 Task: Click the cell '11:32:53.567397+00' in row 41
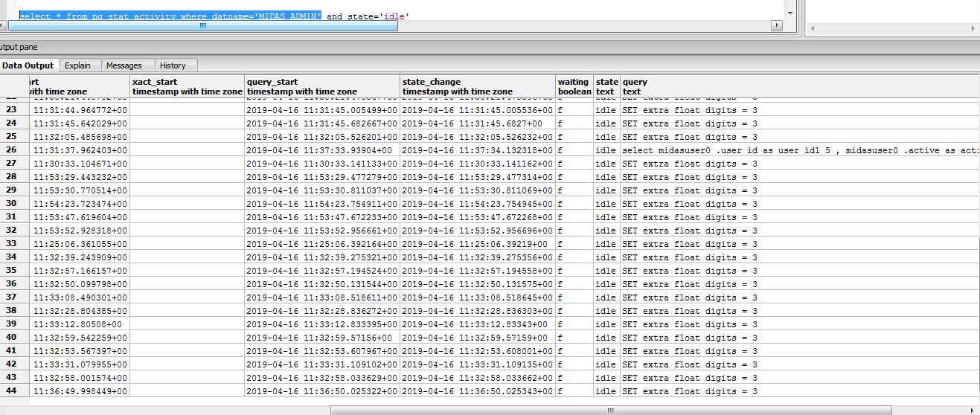pos(80,350)
